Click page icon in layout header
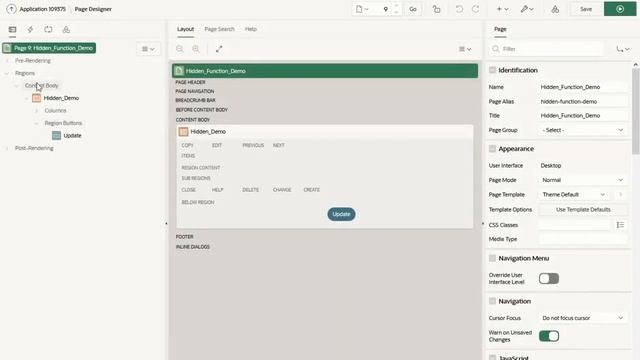 [x=179, y=71]
